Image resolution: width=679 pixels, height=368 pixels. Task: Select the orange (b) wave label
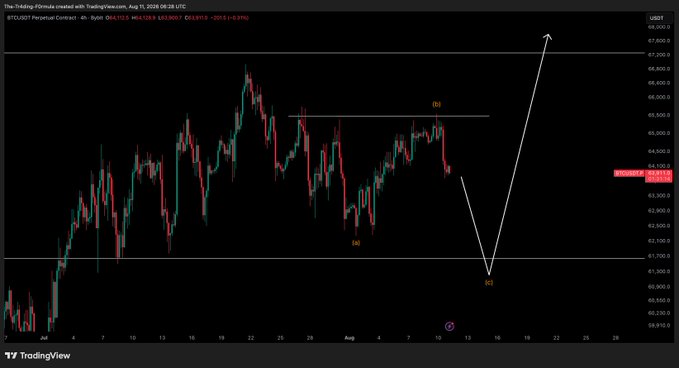(436, 104)
